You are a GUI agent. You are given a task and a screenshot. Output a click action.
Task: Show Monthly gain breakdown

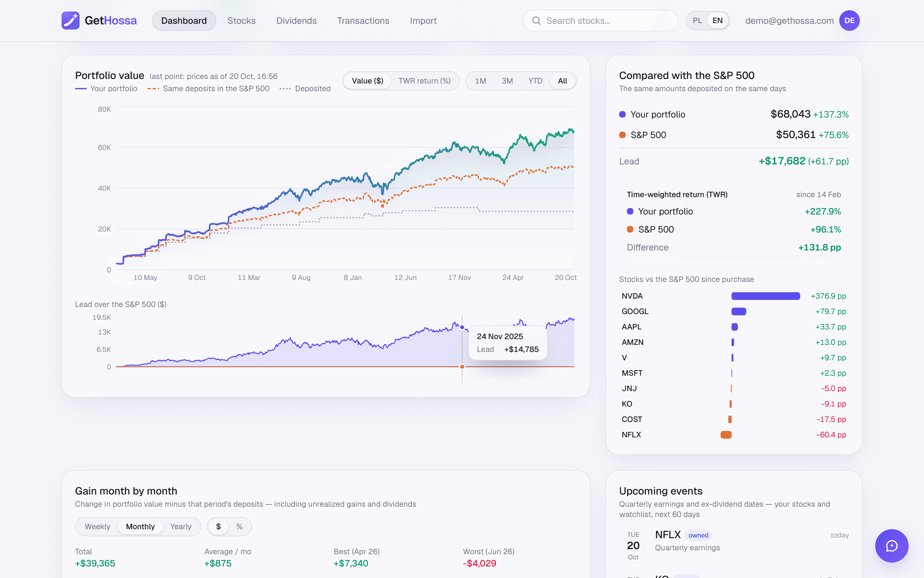pos(140,526)
